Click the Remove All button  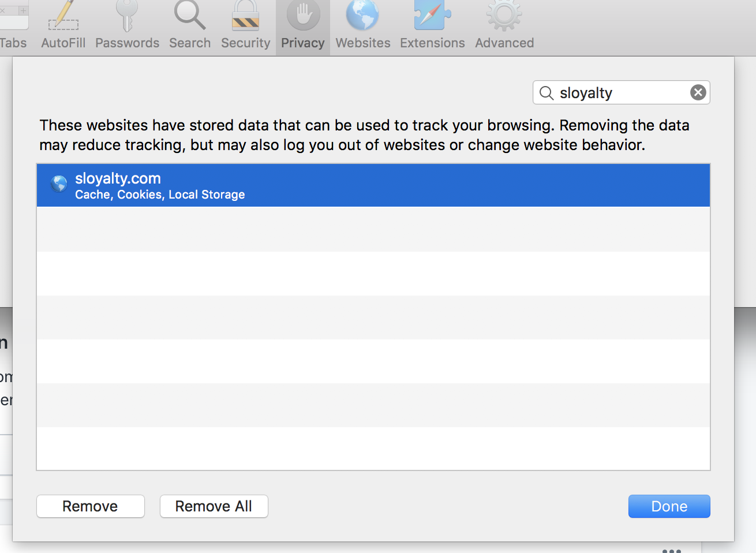(214, 506)
